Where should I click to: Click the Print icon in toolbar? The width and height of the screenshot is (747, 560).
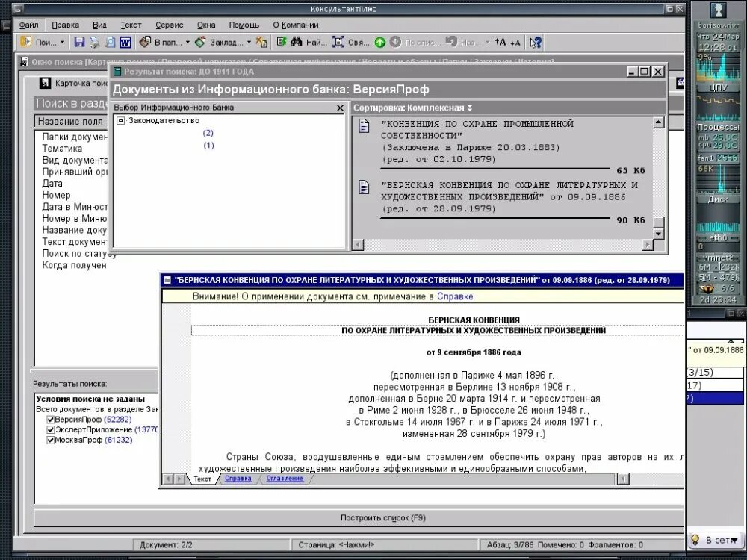(94, 43)
